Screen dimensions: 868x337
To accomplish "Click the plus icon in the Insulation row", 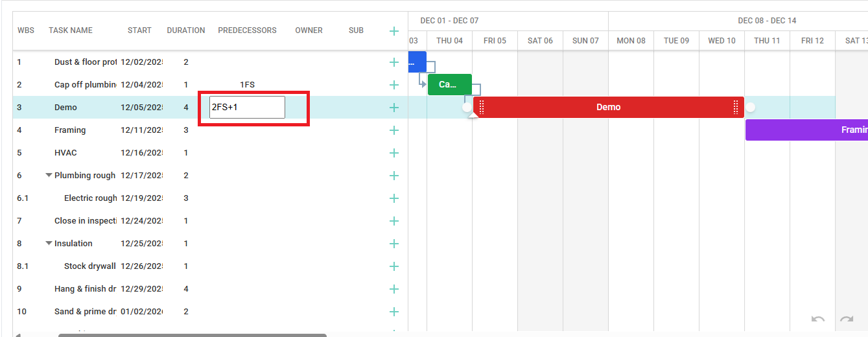I will tap(393, 244).
